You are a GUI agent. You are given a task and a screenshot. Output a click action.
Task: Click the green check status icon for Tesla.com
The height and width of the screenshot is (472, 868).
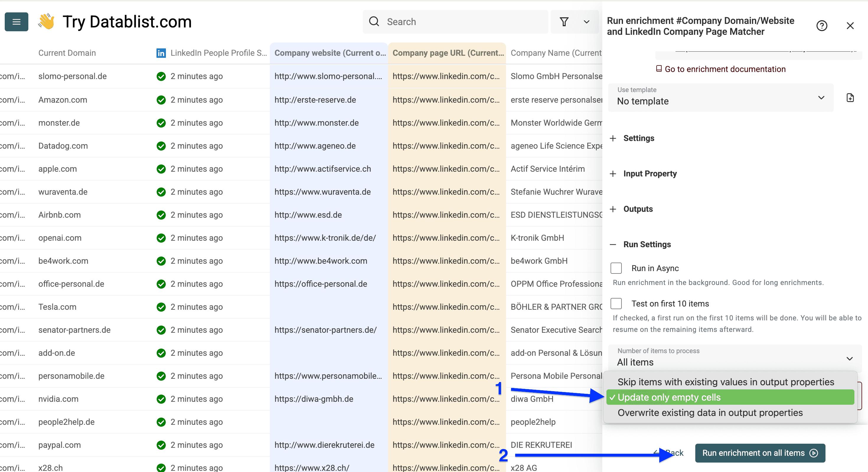pos(161,307)
